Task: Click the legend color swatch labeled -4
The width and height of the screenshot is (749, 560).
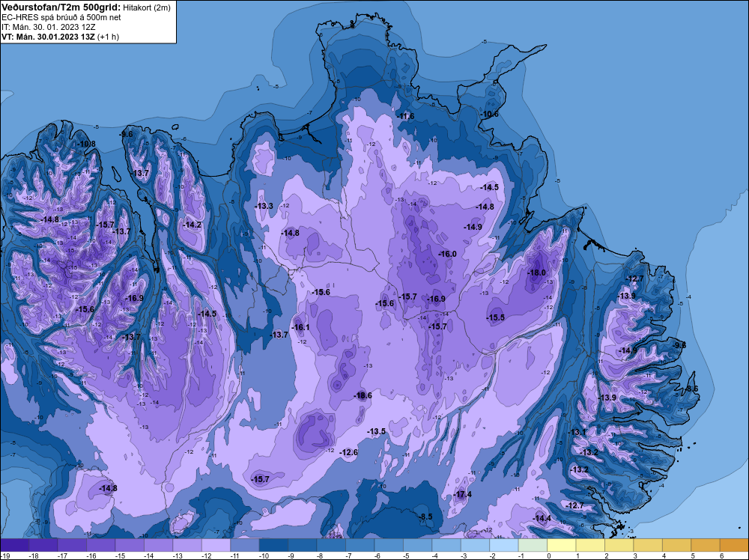Action: (x=446, y=545)
